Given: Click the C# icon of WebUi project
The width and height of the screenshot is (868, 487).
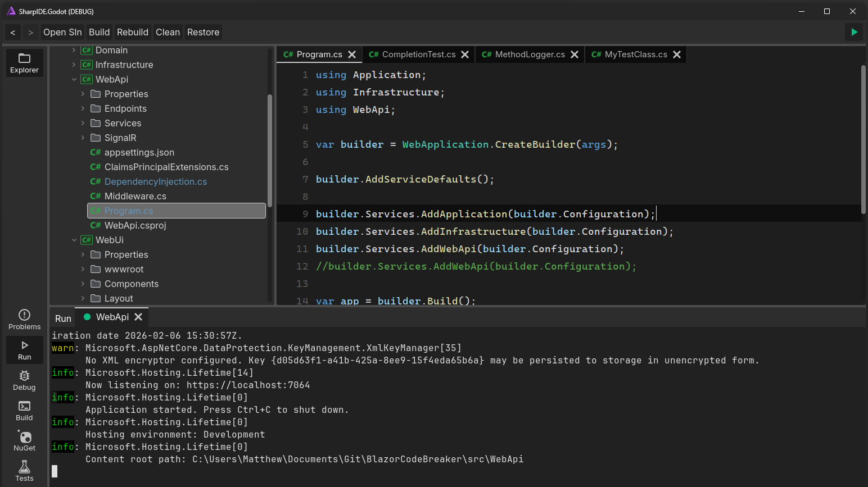Looking at the screenshot, I should point(86,240).
